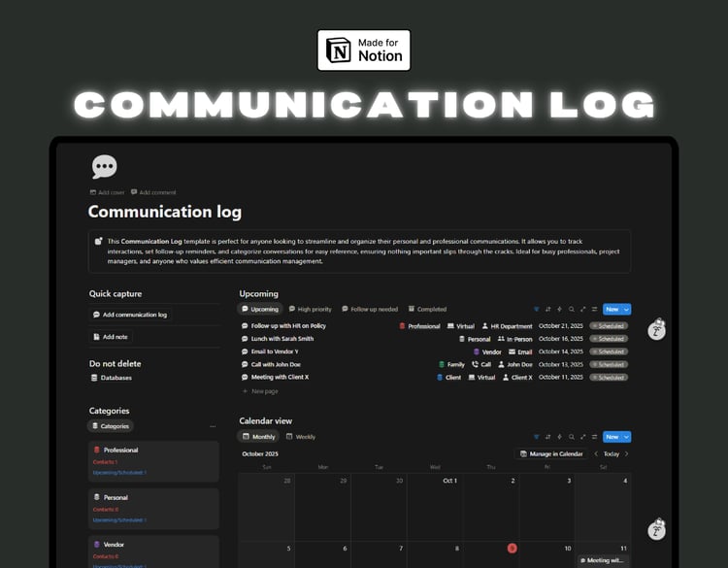Go to next month with right chevron
The height and width of the screenshot is (568, 728).
coord(626,453)
